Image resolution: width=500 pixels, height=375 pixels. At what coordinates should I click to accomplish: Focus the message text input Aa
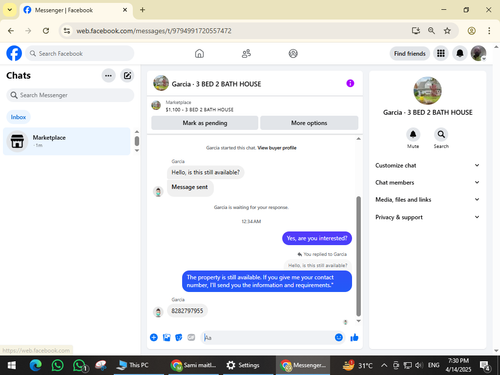click(267, 337)
